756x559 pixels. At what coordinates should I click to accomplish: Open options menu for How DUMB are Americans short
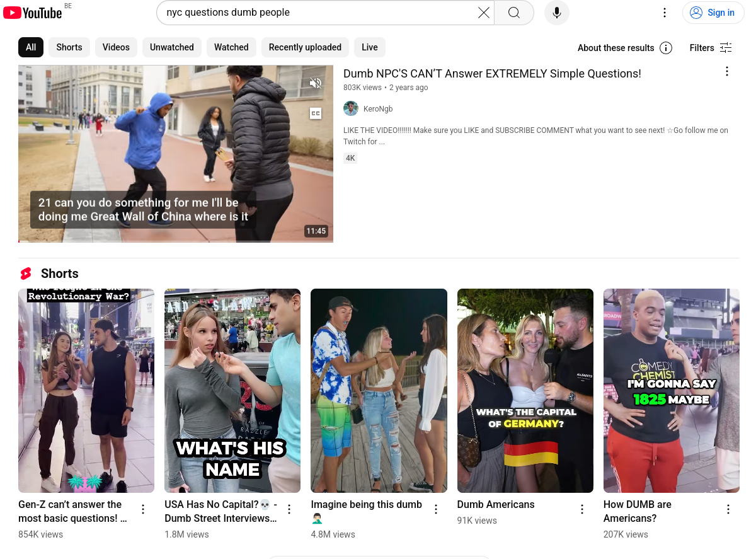click(728, 509)
